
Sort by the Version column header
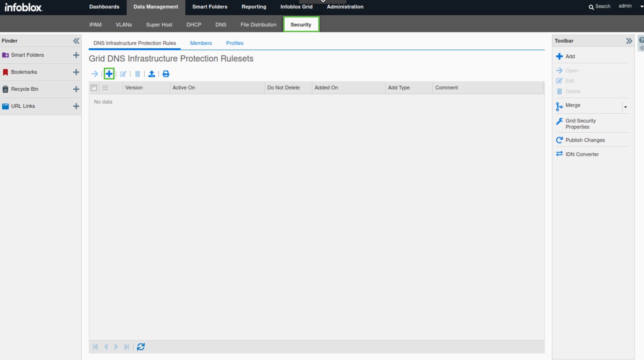(134, 88)
